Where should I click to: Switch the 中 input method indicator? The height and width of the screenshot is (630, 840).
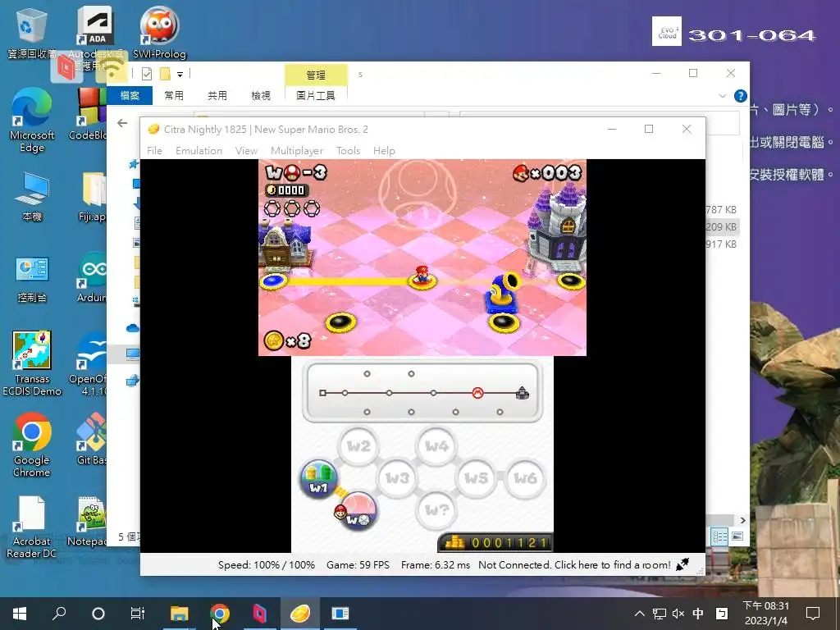[x=698, y=614]
